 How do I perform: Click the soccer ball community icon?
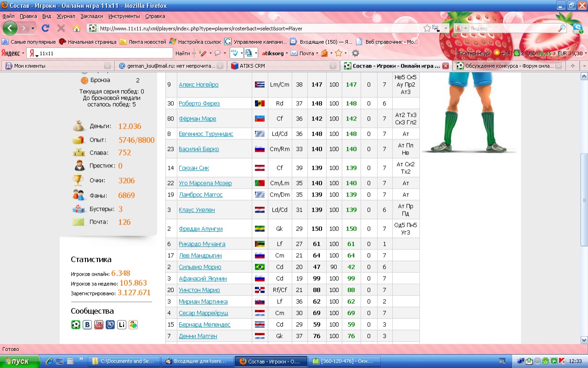click(x=76, y=325)
